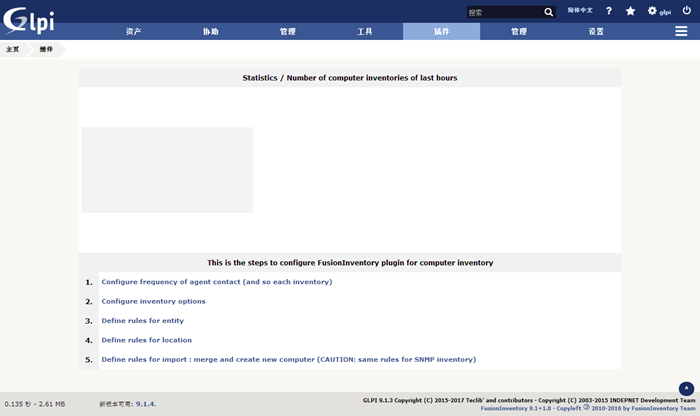Open the 协助 menu
Screen dimensions: 700x416
210,31
